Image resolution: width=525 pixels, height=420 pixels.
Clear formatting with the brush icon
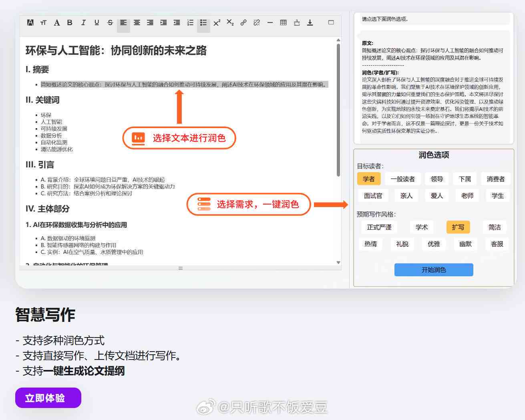click(297, 23)
